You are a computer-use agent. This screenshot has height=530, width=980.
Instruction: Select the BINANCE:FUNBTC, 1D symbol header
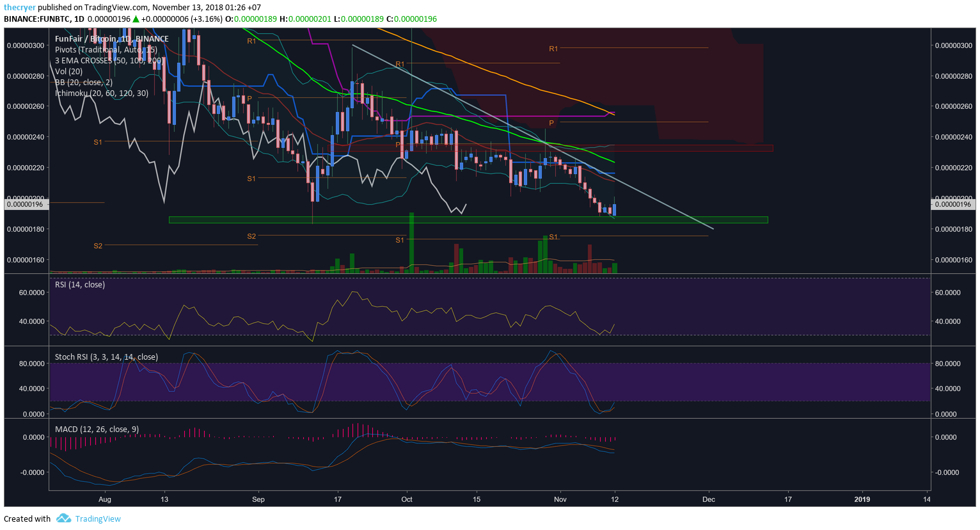pyautogui.click(x=44, y=19)
